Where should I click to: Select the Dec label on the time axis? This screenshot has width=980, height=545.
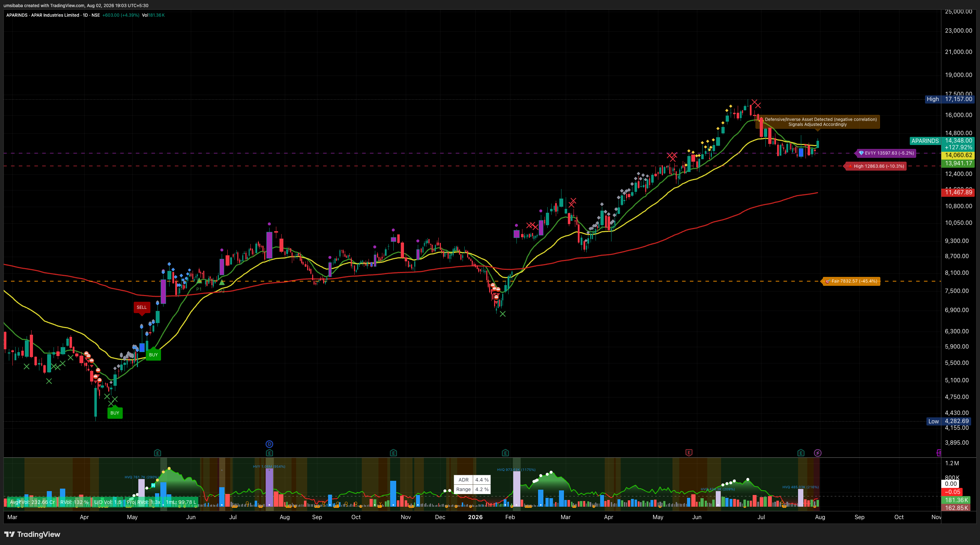[440, 517]
